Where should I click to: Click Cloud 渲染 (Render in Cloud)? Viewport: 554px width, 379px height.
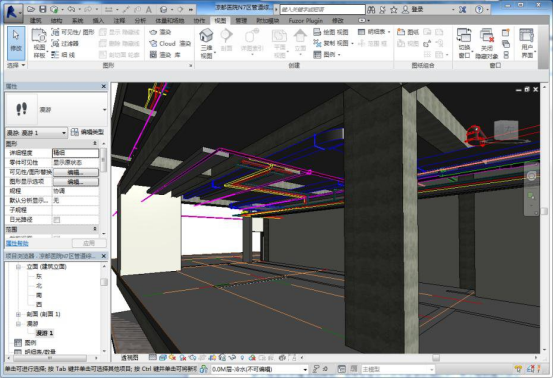coord(170,43)
